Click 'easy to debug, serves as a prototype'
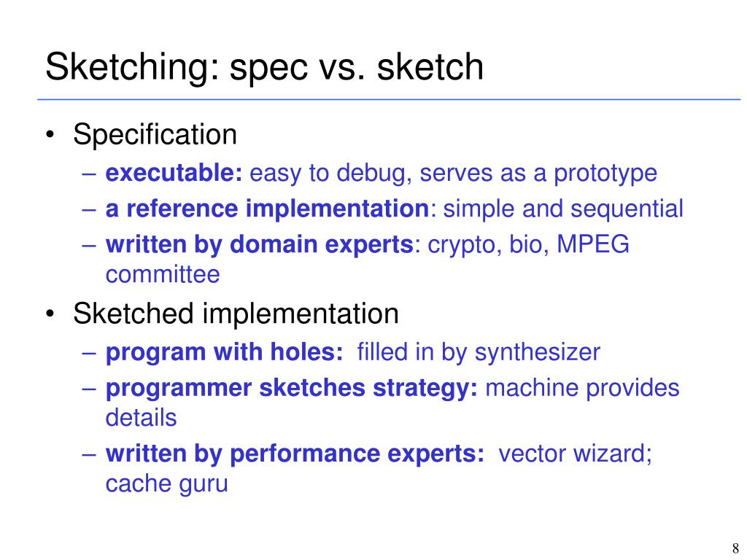747x560 pixels. 454,174
